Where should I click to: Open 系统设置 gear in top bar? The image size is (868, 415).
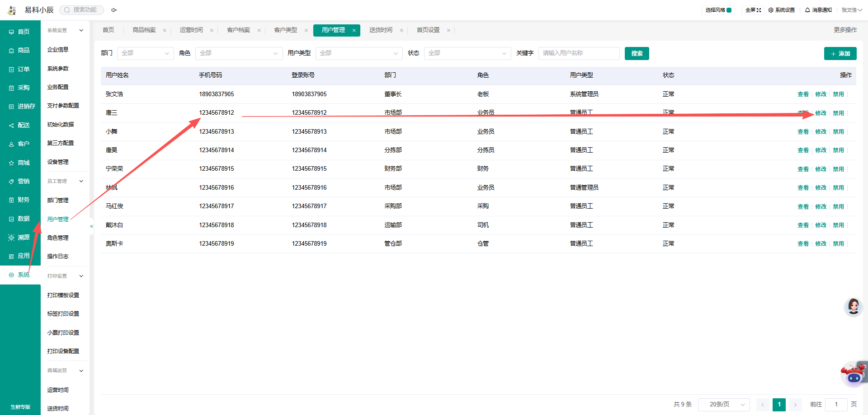[781, 10]
